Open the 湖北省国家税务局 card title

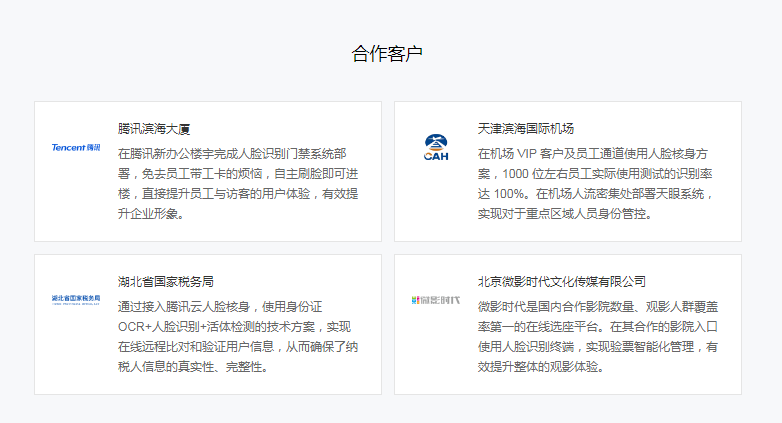pos(166,281)
